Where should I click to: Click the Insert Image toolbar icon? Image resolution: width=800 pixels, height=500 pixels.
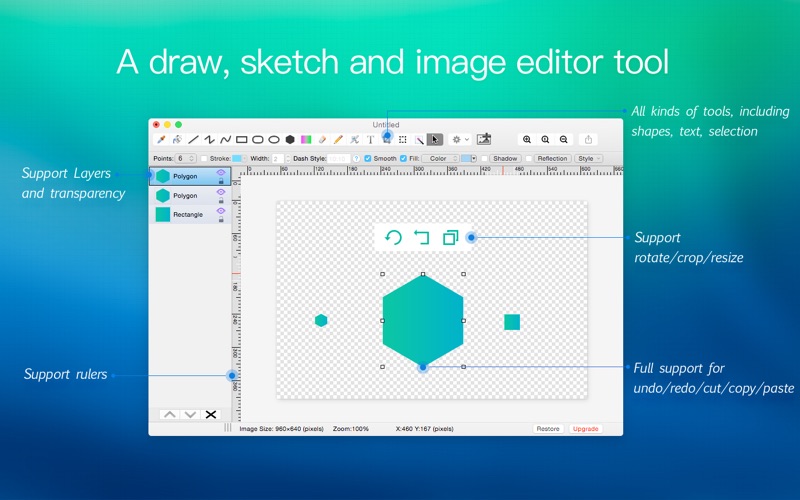coord(484,139)
